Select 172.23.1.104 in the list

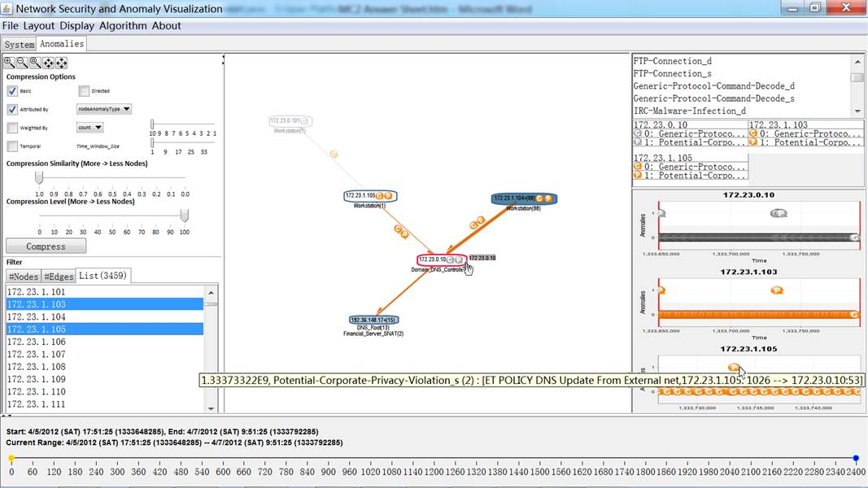pyautogui.click(x=105, y=316)
